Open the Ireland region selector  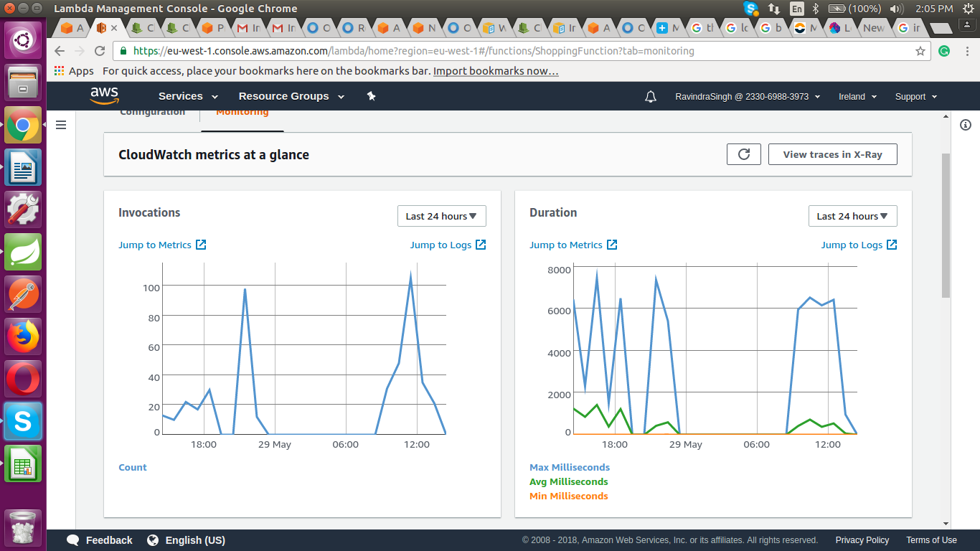[858, 97]
